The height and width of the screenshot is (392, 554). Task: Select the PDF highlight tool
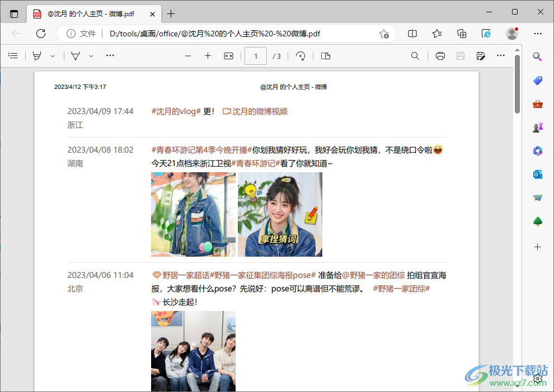(37, 56)
